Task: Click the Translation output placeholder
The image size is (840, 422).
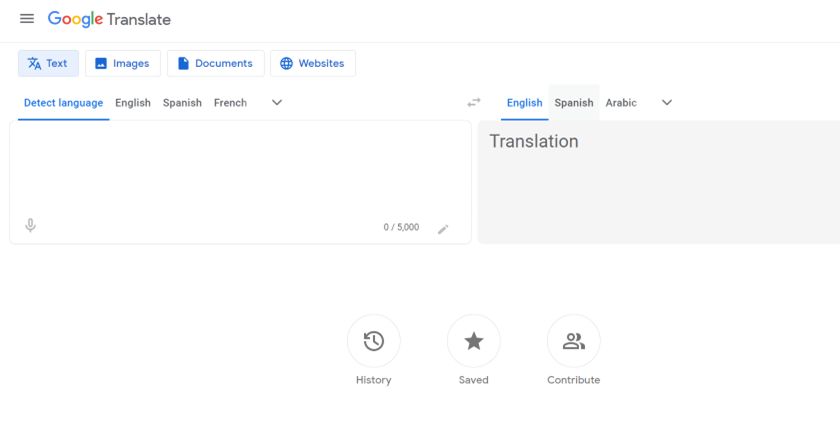Action: [x=534, y=141]
